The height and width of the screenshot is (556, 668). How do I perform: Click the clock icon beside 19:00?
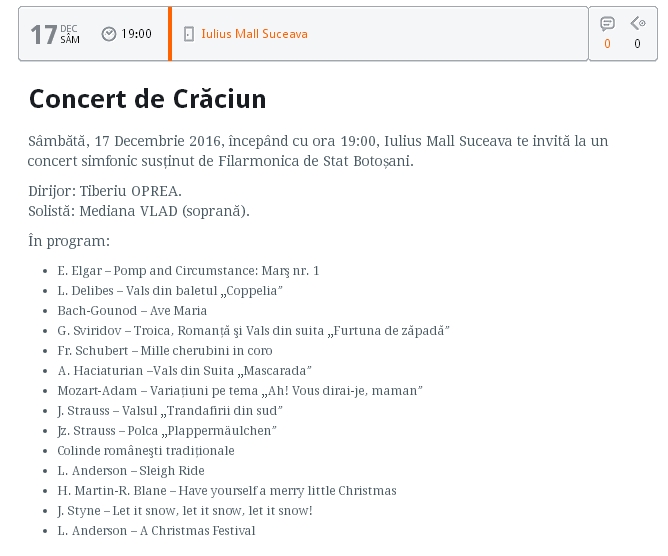109,34
